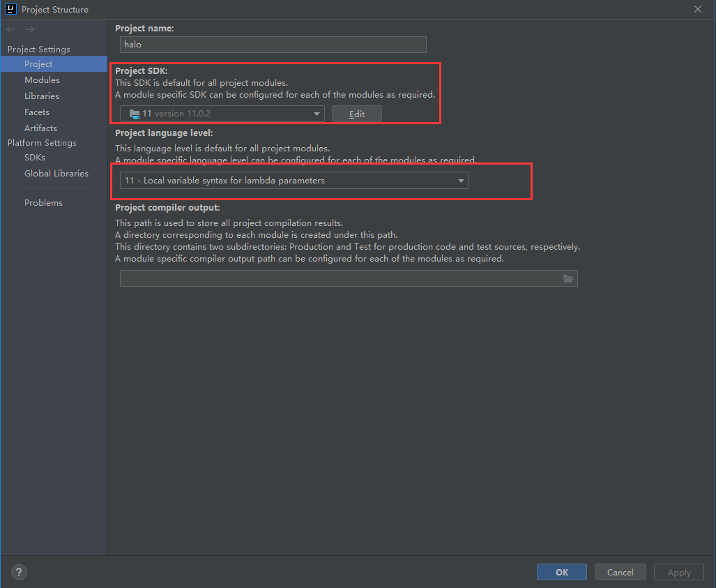Go to the Libraries section
Screen dimensions: 716x588
[x=42, y=96]
